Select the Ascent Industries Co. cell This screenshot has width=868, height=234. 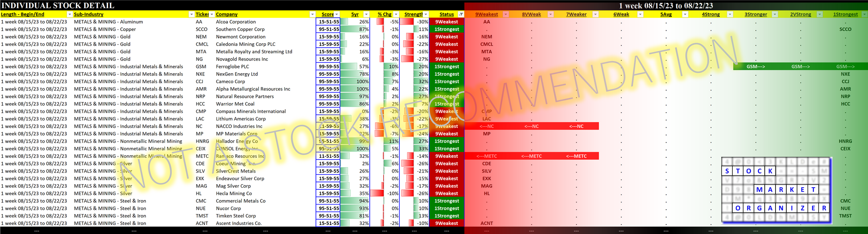click(x=239, y=223)
